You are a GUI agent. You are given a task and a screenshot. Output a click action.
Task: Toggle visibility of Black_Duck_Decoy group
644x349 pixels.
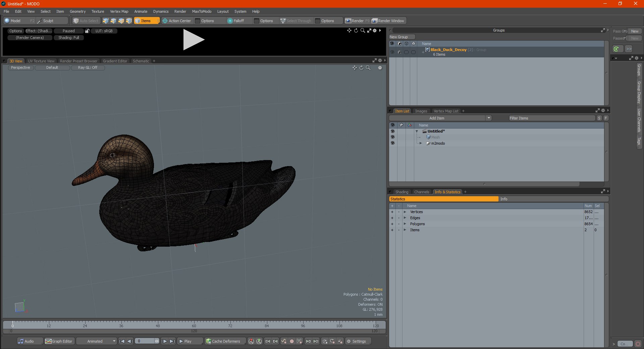[392, 52]
